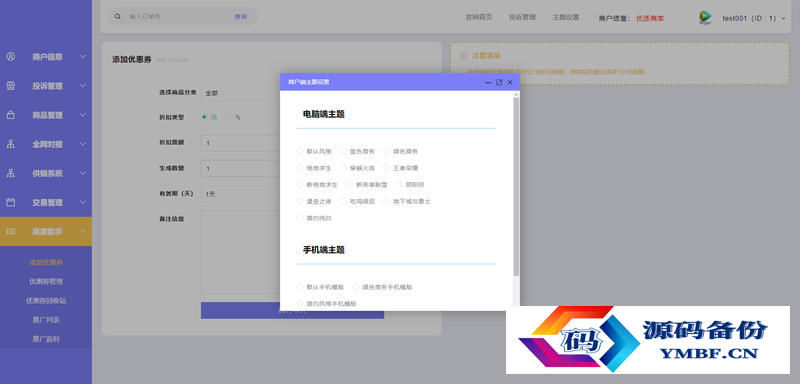Click the 商品管理 bag icon in sidebar
The image size is (800, 384).
(11, 115)
